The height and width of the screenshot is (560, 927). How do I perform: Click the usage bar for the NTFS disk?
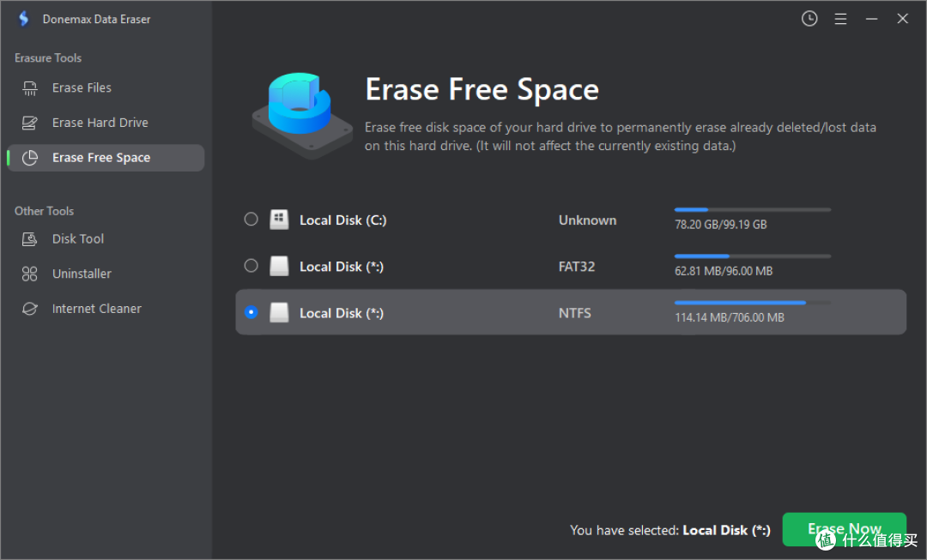point(753,303)
